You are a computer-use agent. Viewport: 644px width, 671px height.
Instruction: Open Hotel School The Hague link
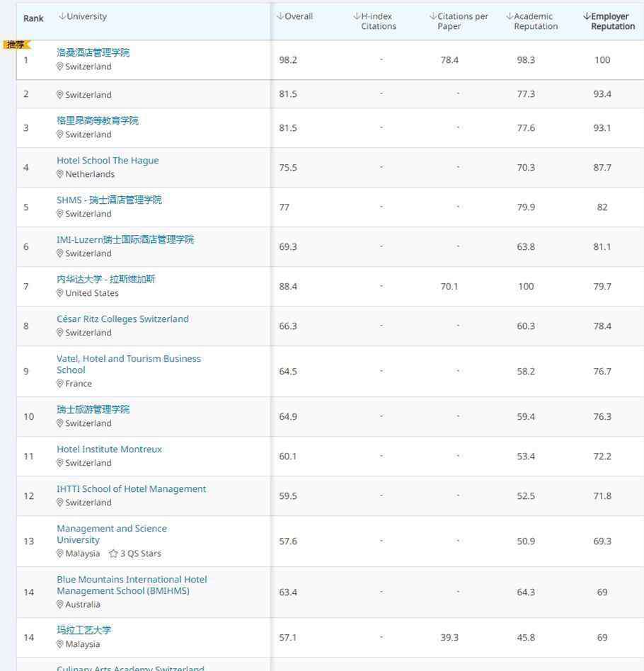[108, 161]
